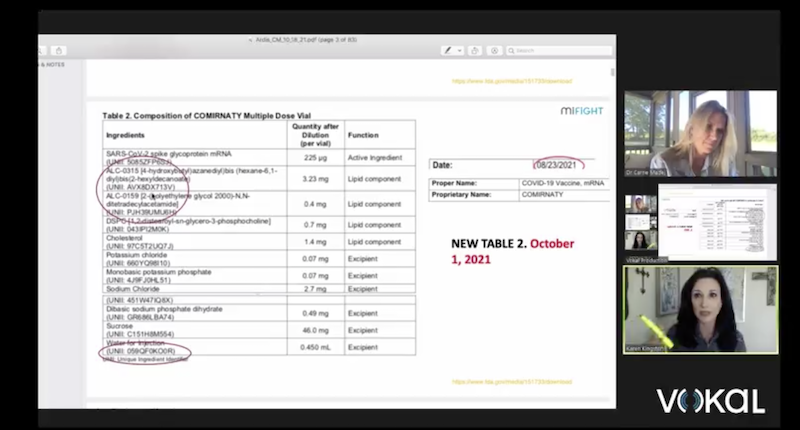Click the 'Proprietary Name:' label

click(x=461, y=195)
